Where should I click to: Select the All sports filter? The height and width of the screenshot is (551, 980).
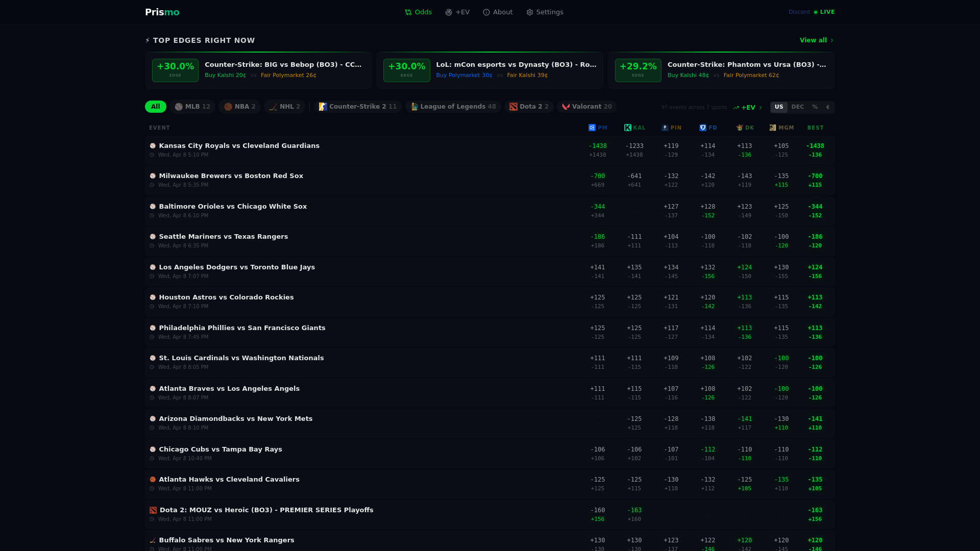156,107
